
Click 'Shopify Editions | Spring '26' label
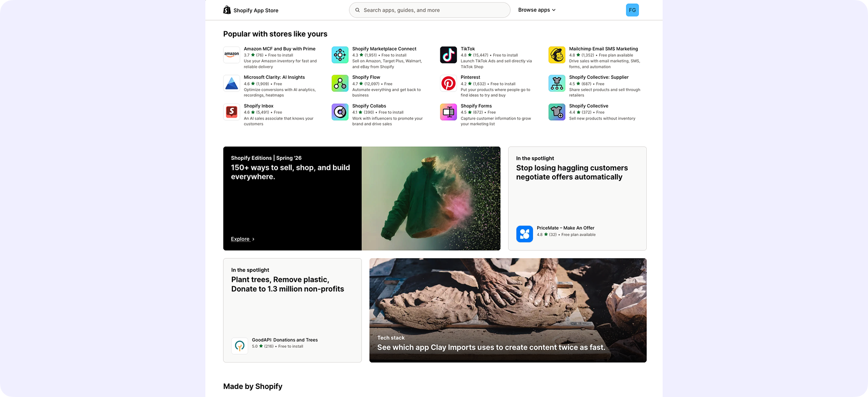(266, 158)
